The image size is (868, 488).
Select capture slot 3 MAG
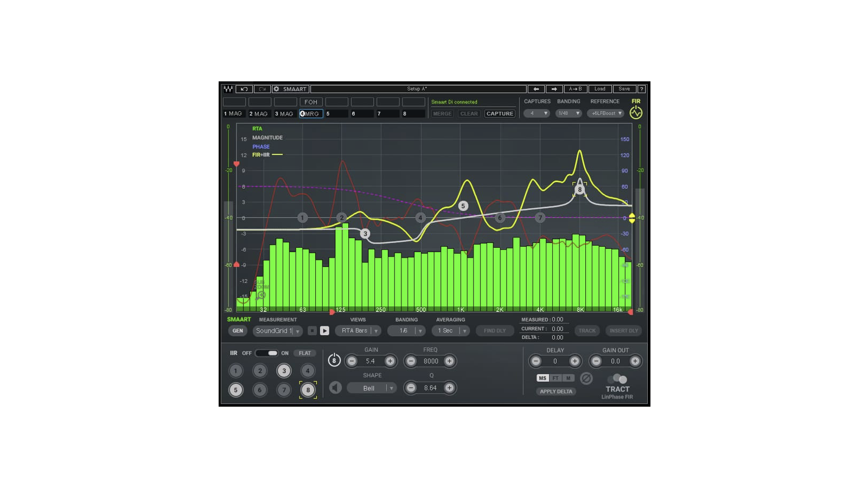click(x=285, y=114)
